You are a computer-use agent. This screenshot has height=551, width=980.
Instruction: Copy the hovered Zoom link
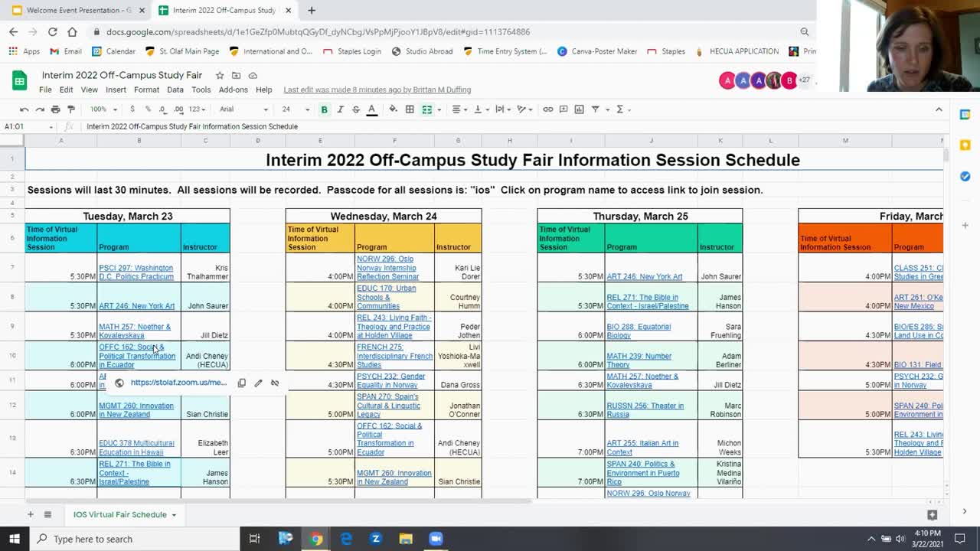coord(241,383)
